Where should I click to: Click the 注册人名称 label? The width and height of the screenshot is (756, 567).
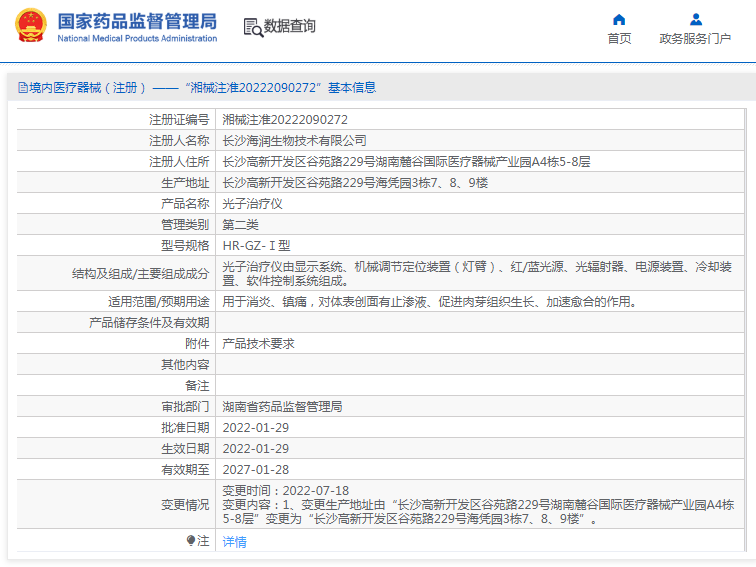tap(179, 141)
